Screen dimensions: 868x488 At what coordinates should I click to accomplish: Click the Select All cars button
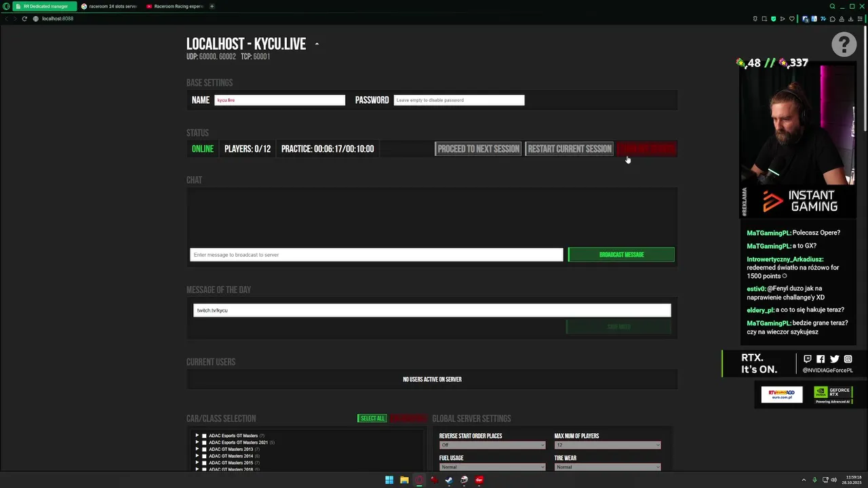(x=372, y=418)
